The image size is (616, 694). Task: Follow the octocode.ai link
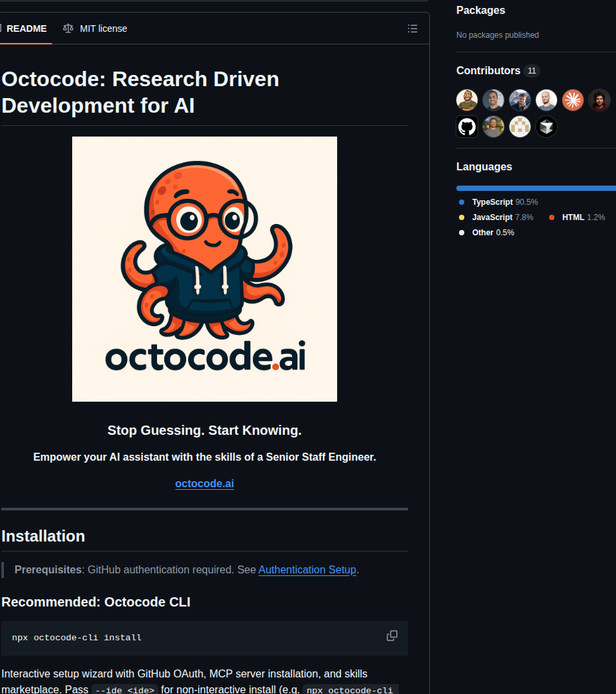pos(204,484)
